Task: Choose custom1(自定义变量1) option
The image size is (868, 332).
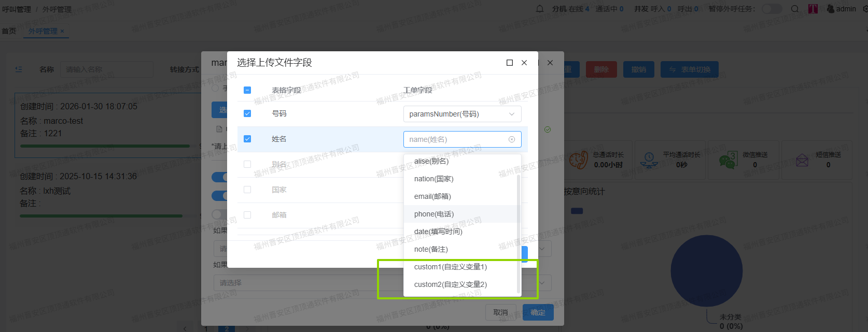Action: [x=450, y=267]
